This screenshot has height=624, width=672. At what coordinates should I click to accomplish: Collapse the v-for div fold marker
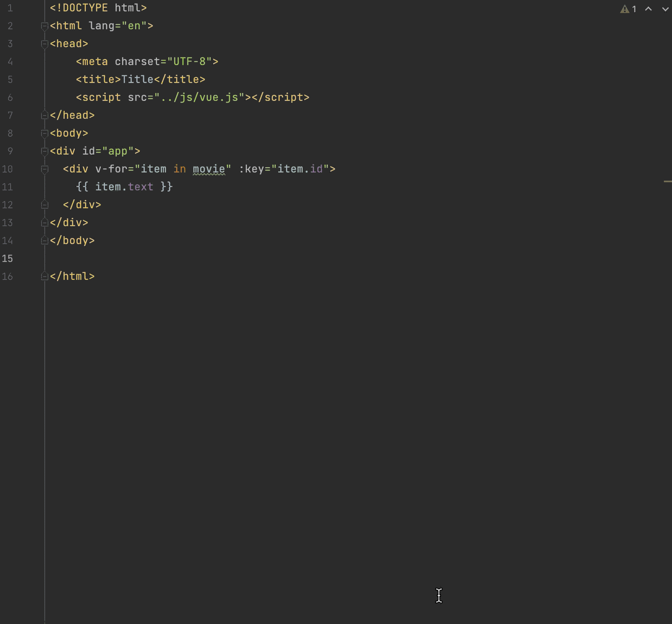tap(45, 169)
